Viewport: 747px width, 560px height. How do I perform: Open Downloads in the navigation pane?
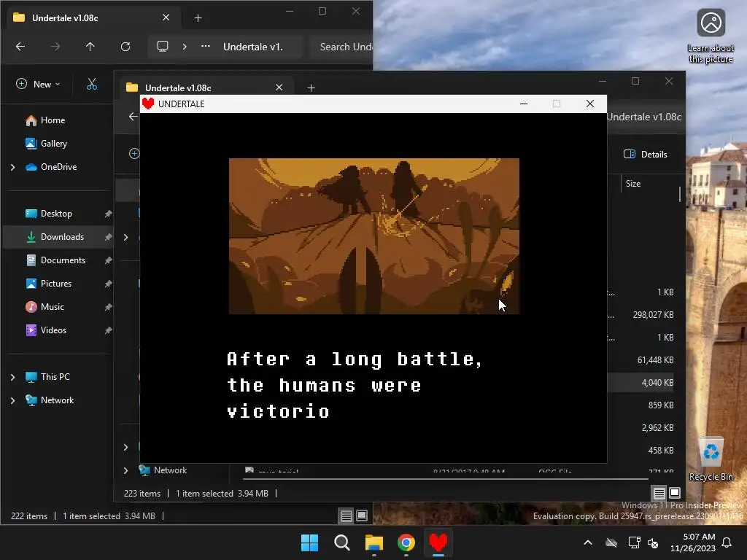(x=57, y=237)
